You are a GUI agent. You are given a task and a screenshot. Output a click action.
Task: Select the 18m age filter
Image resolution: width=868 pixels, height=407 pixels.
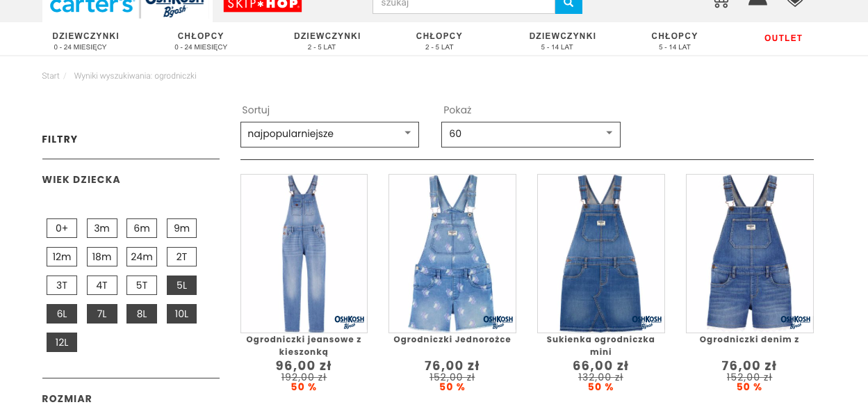[102, 257]
